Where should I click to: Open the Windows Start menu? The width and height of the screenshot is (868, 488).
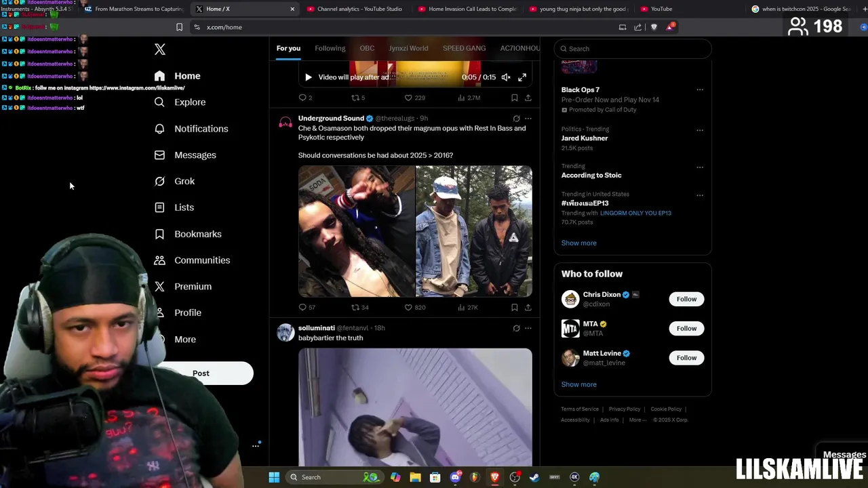point(274,477)
